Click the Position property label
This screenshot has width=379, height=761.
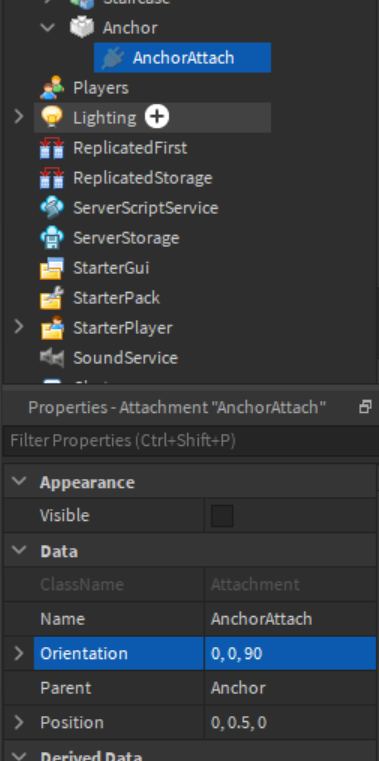pos(72,722)
